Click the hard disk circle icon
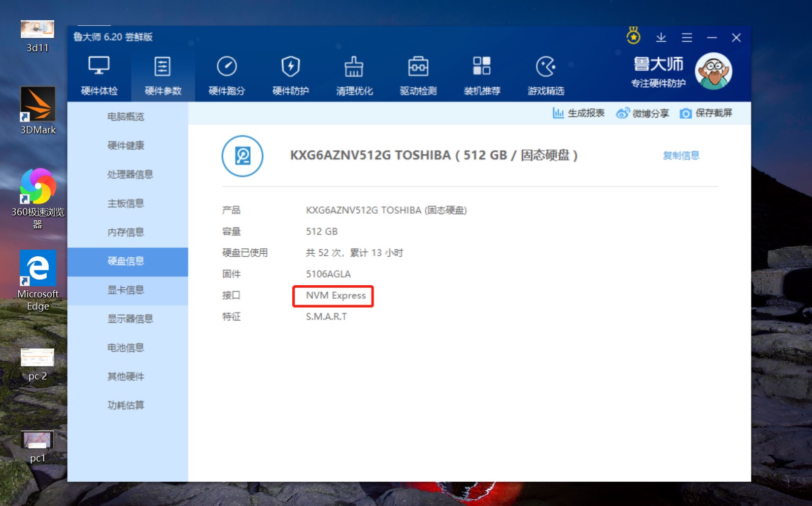 (x=243, y=156)
